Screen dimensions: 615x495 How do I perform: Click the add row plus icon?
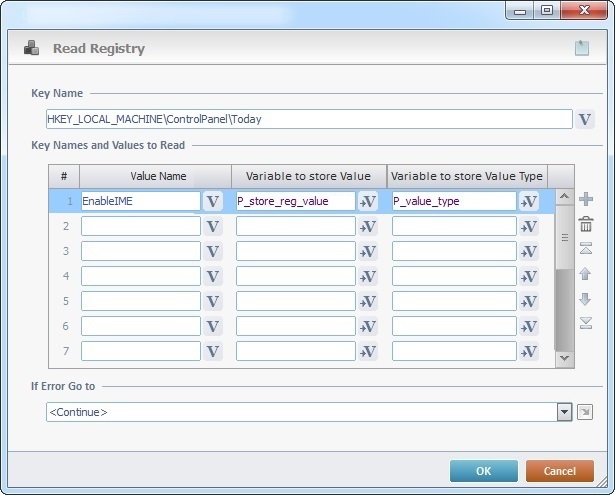pos(586,200)
